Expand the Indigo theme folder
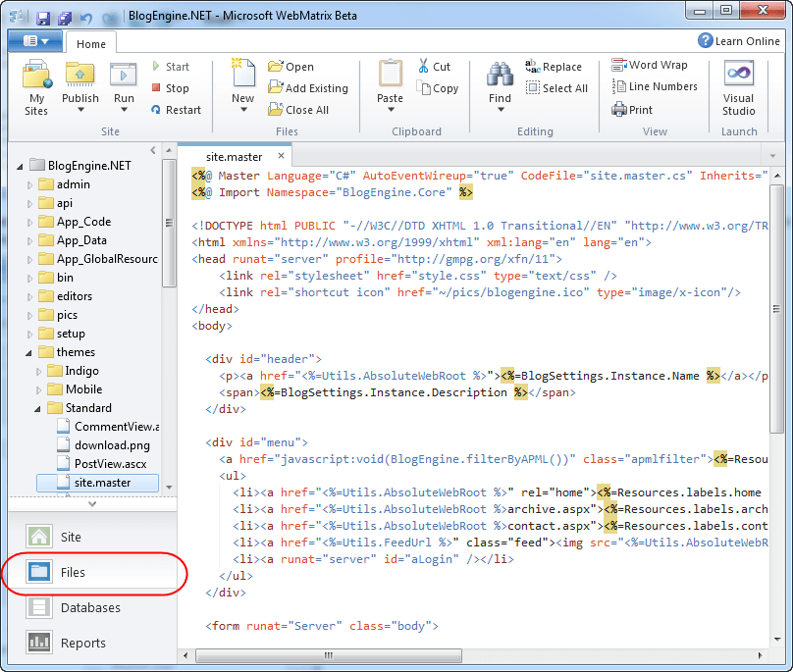Screen dimensions: 793x672 [x=38, y=372]
